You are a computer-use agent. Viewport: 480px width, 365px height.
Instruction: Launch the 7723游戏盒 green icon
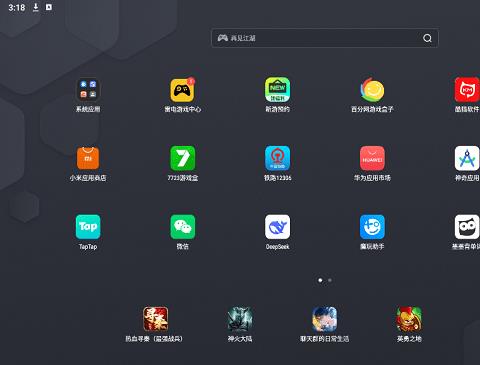point(183,158)
